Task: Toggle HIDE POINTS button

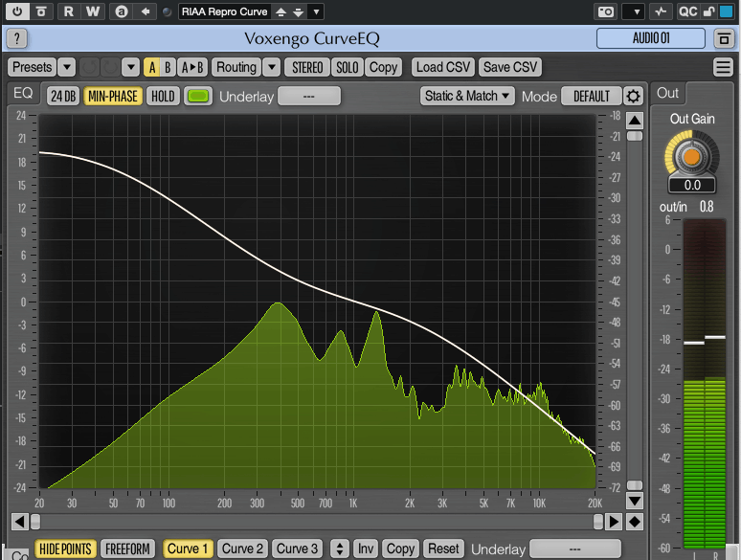Action: point(65,549)
